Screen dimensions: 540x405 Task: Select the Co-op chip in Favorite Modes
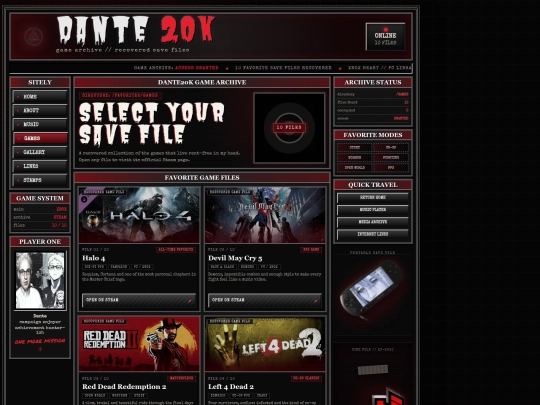(x=391, y=148)
